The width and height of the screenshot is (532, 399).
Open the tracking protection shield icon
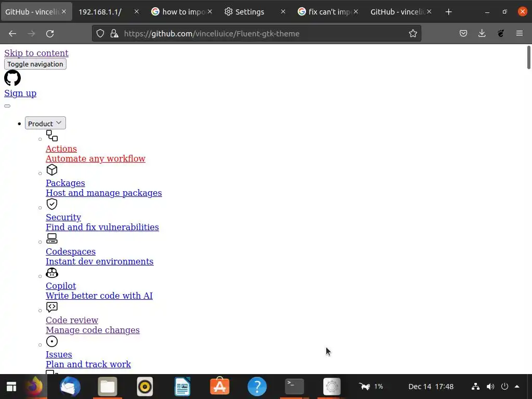pyautogui.click(x=100, y=33)
